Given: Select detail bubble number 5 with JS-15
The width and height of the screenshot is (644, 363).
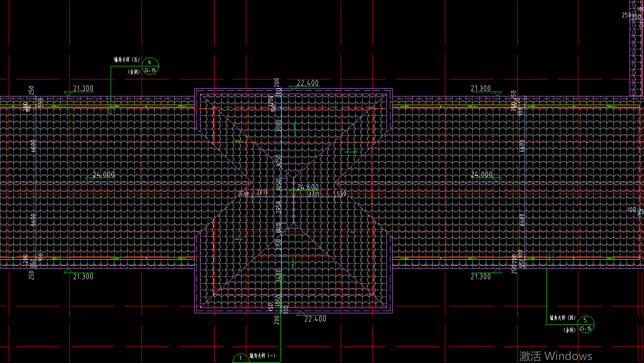Looking at the screenshot, I should pyautogui.click(x=585, y=324).
